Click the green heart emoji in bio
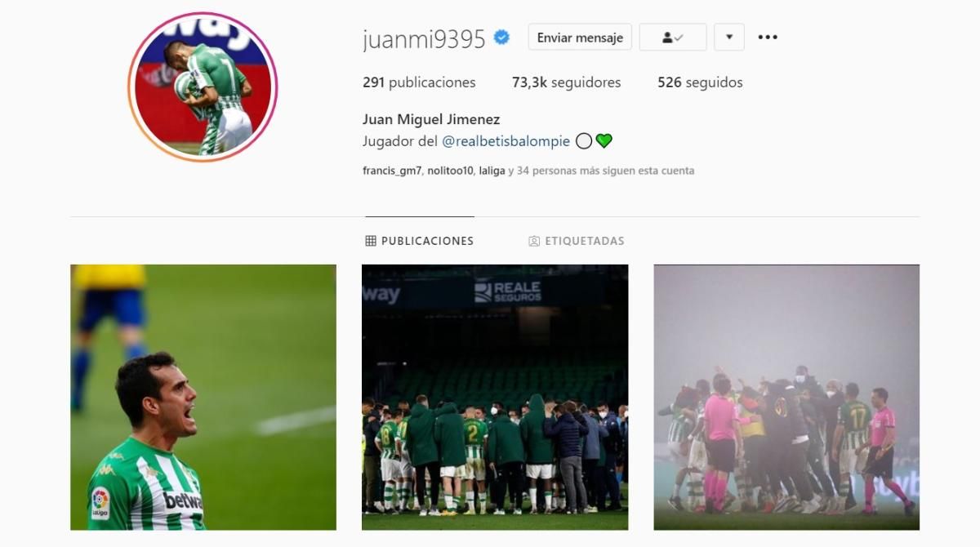This screenshot has height=547, width=980. (604, 141)
